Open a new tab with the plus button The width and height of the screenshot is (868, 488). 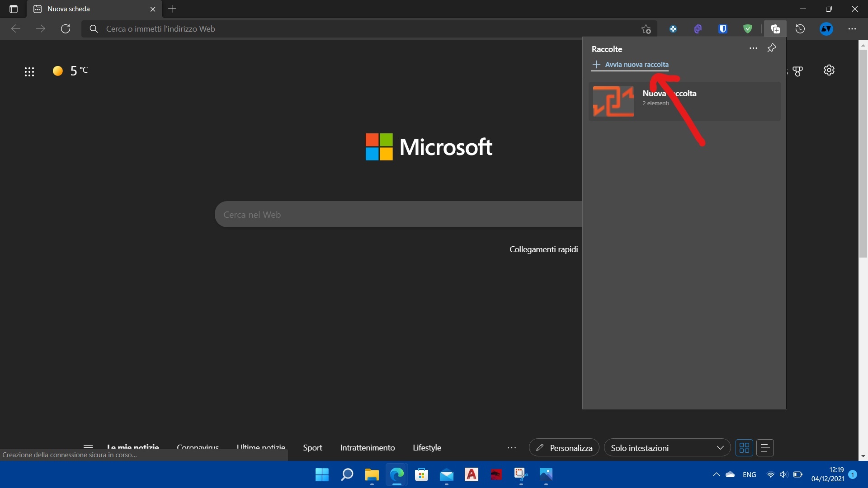pyautogui.click(x=172, y=9)
